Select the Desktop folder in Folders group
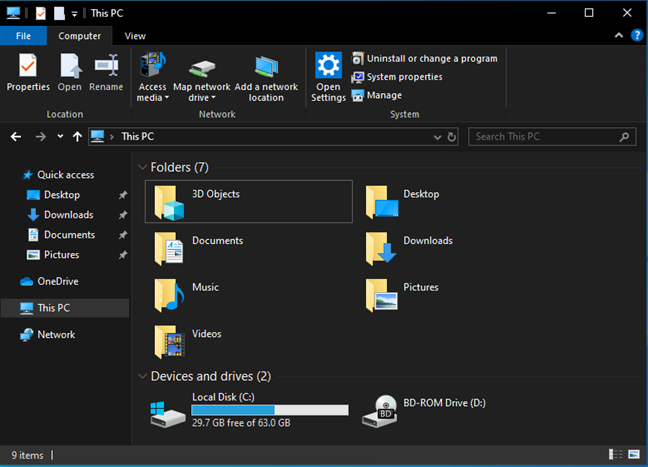 [x=403, y=202]
